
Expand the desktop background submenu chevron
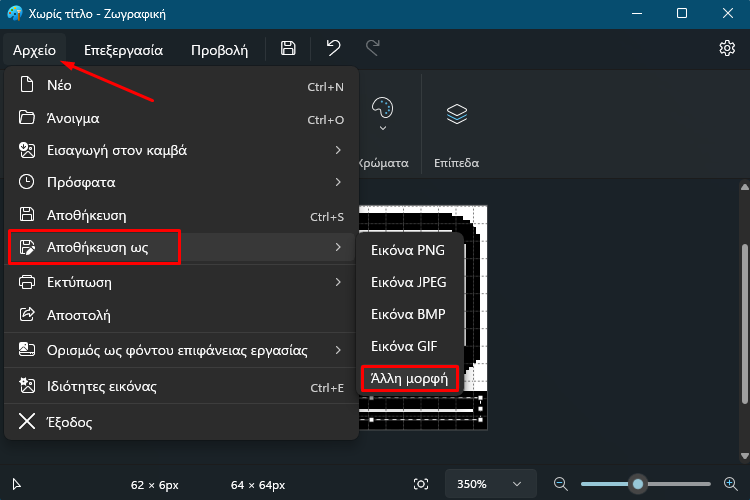[x=338, y=350]
